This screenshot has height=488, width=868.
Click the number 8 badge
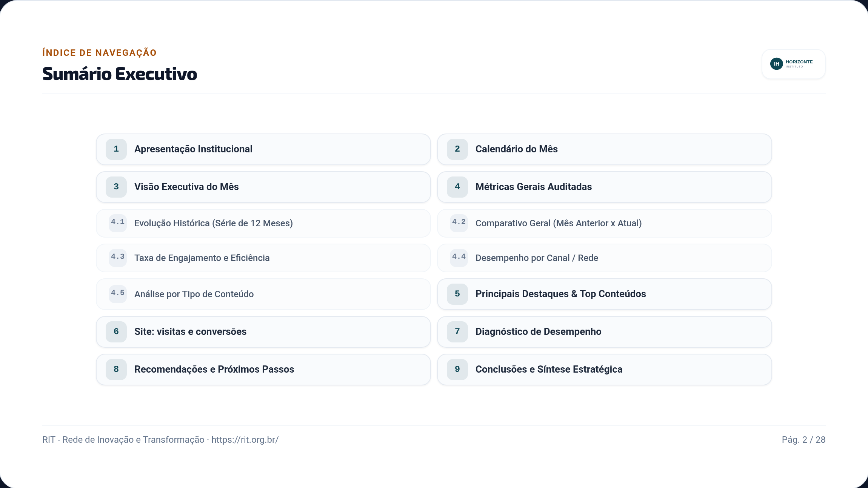[x=116, y=370]
